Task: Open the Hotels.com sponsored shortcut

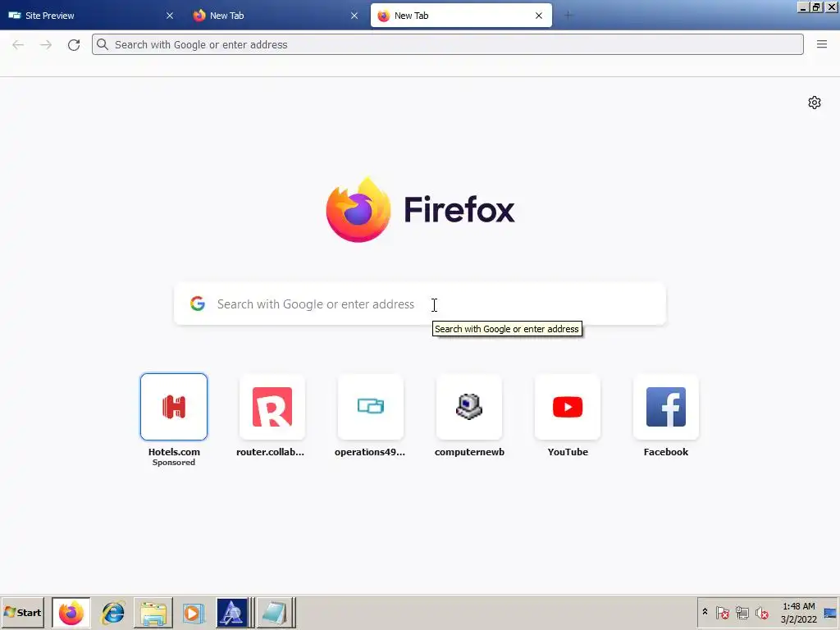Action: (174, 407)
